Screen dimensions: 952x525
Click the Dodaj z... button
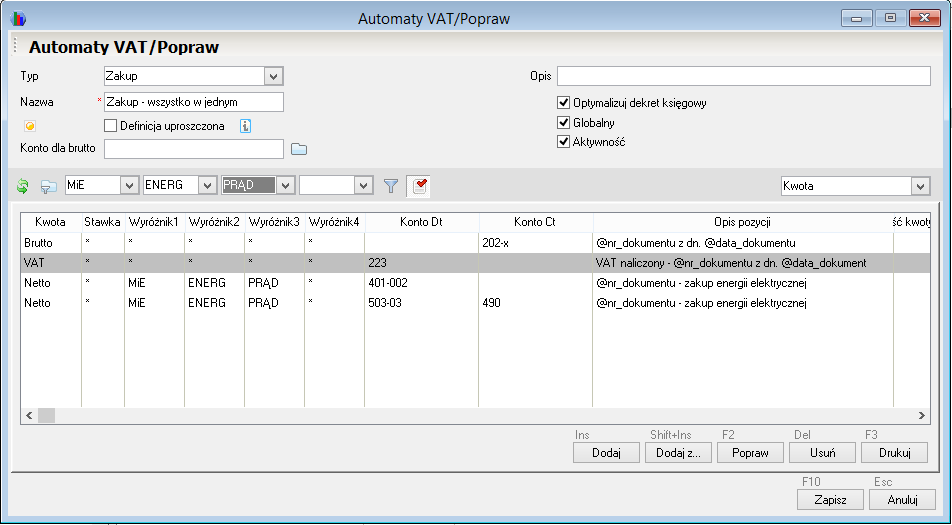tap(678, 452)
